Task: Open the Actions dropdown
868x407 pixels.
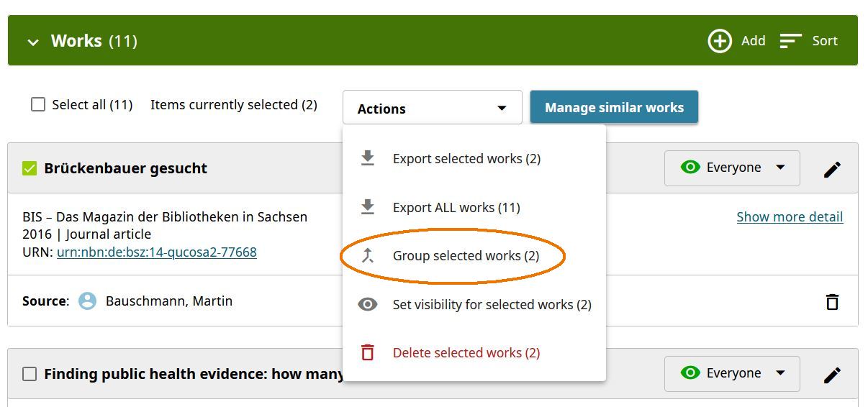Action: pos(433,108)
